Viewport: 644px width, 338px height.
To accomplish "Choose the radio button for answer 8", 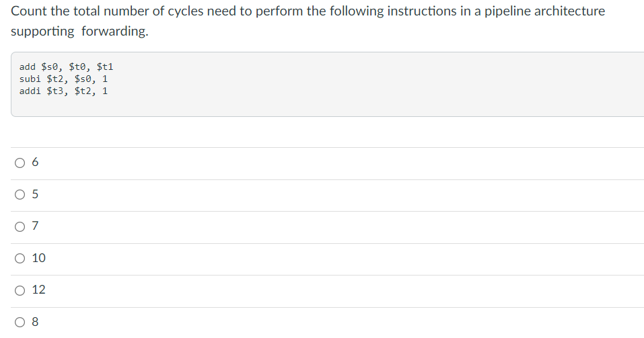I will point(20,323).
